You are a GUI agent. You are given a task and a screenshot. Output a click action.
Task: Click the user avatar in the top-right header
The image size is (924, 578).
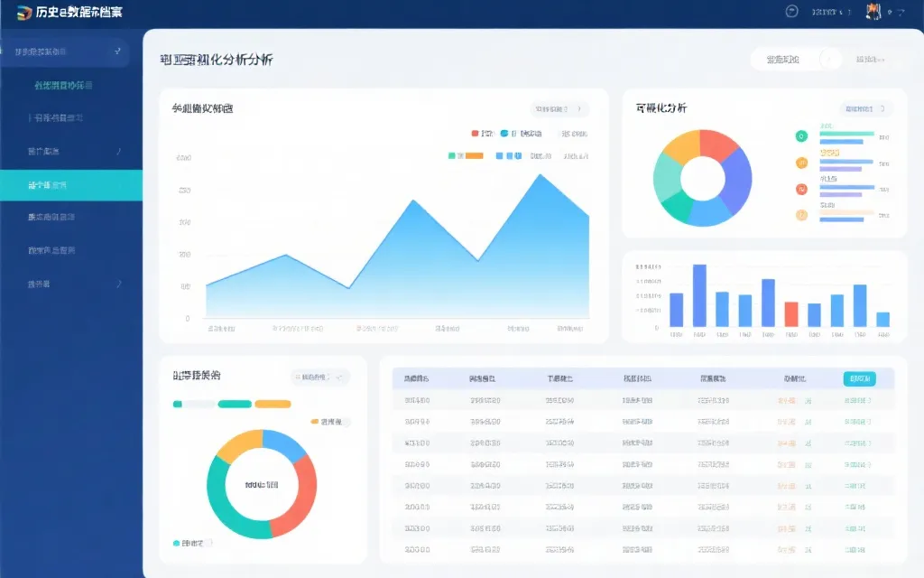pyautogui.click(x=871, y=11)
